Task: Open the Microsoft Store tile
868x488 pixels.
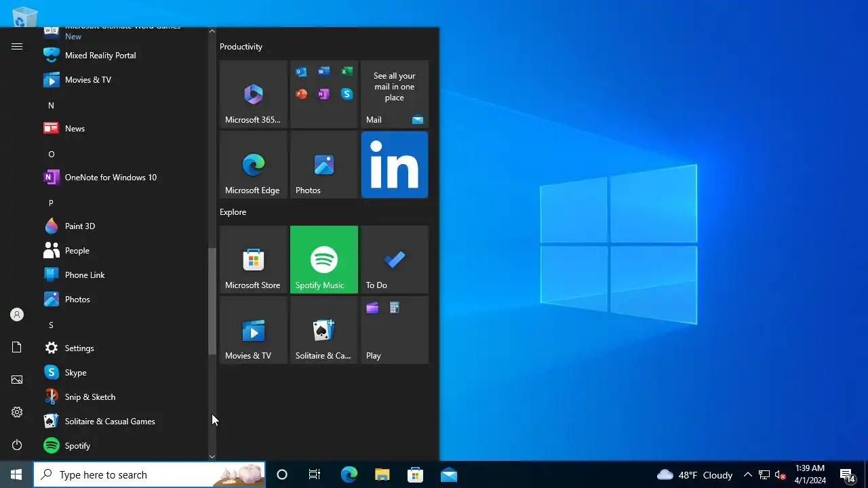Action: (x=254, y=260)
